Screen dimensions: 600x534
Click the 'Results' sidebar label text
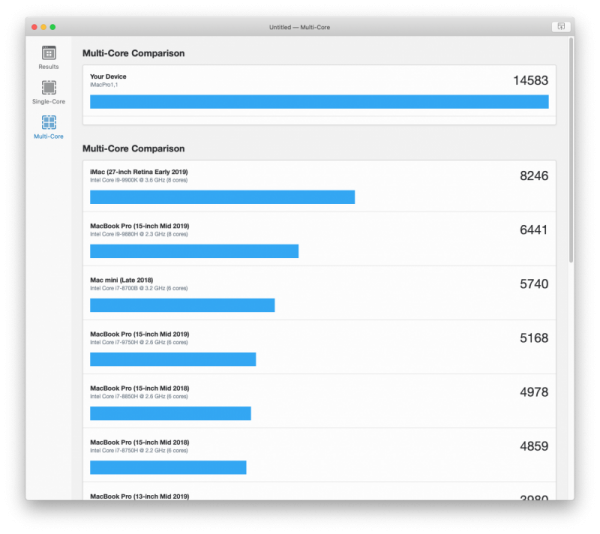coord(49,67)
